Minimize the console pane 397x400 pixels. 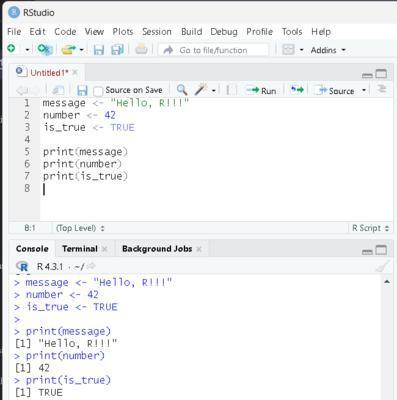click(367, 252)
